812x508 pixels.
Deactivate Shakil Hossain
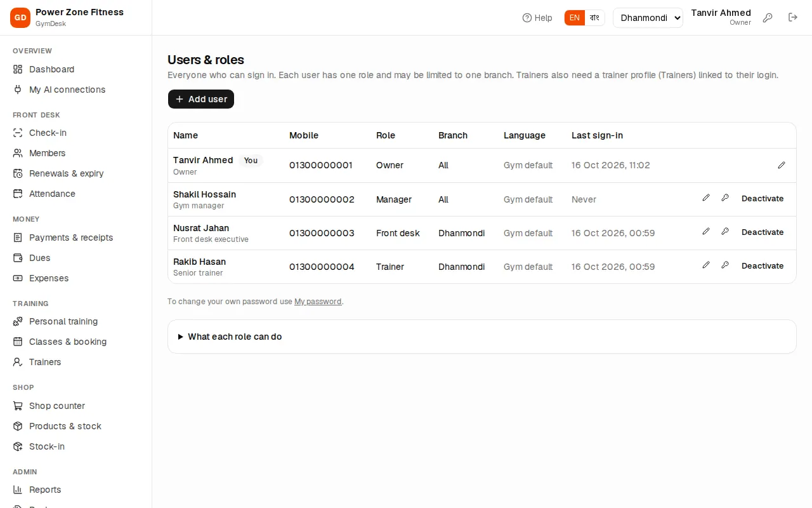(x=763, y=198)
